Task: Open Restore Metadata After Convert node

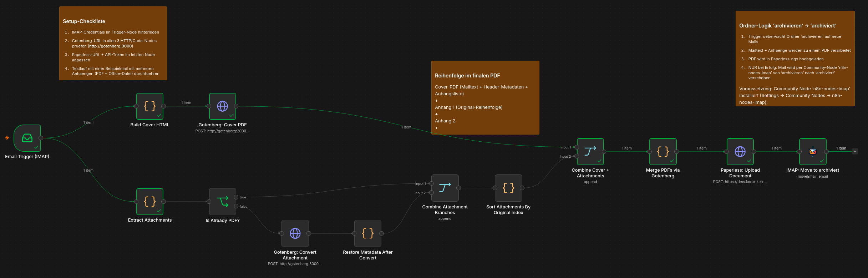Action: tap(368, 233)
